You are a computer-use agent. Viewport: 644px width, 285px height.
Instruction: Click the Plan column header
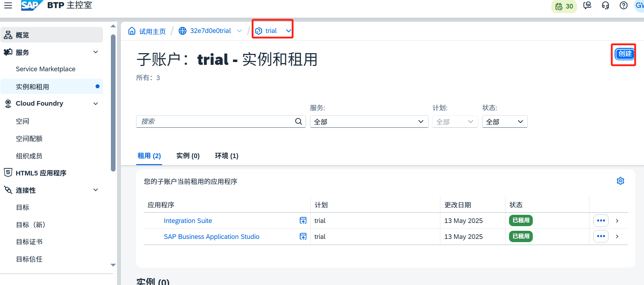pos(321,205)
